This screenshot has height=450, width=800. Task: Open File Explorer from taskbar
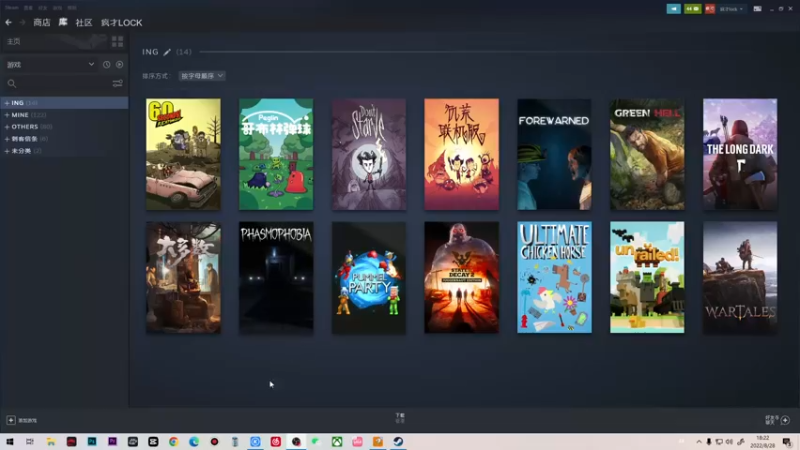(51, 442)
